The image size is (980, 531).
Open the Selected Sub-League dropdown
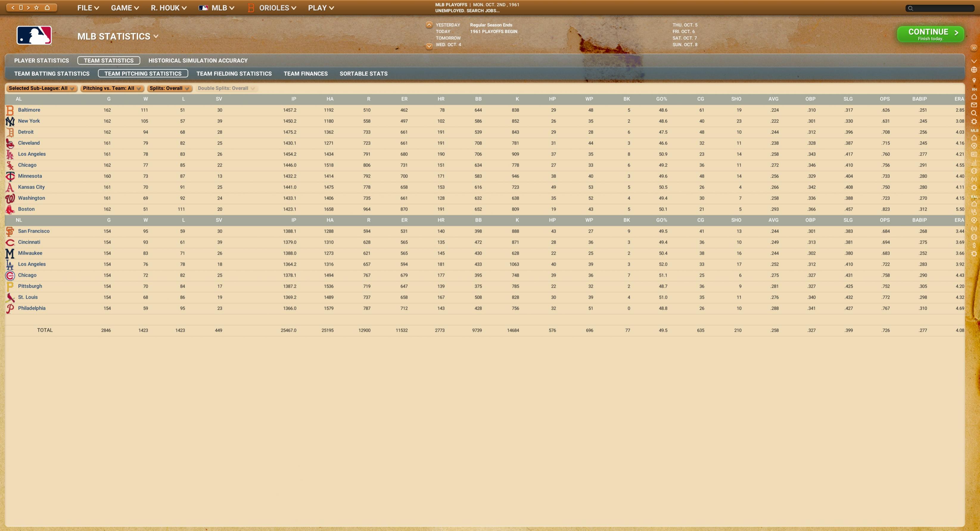coord(41,88)
